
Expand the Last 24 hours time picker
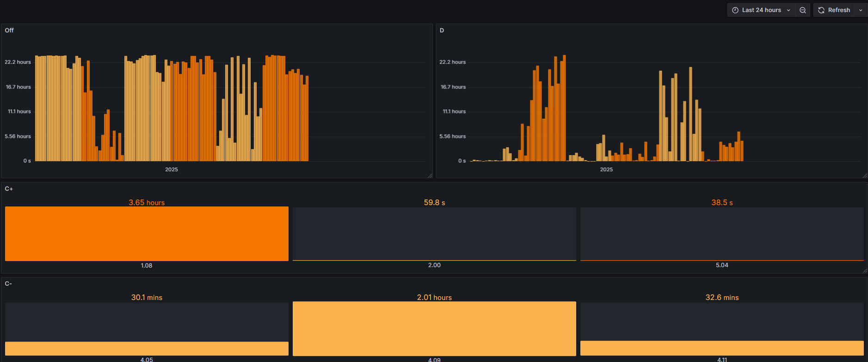pyautogui.click(x=761, y=10)
